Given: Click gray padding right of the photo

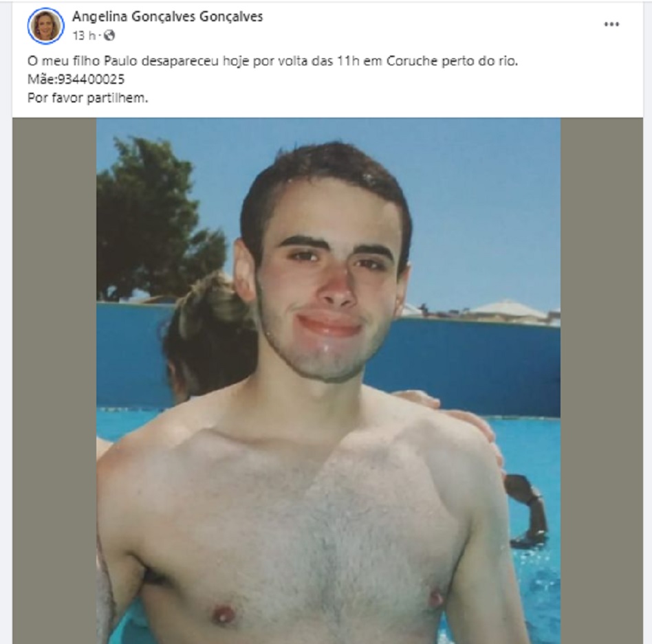Looking at the screenshot, I should pyautogui.click(x=602, y=381).
